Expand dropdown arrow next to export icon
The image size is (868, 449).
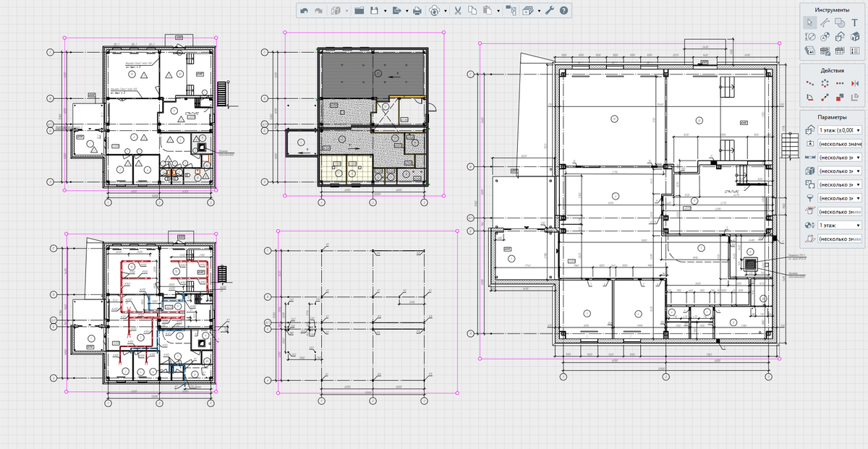click(x=407, y=11)
